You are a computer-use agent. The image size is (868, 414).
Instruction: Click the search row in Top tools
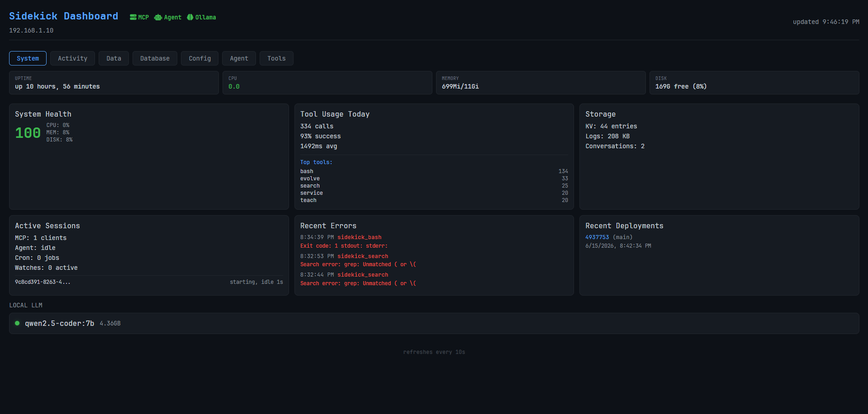pos(434,186)
